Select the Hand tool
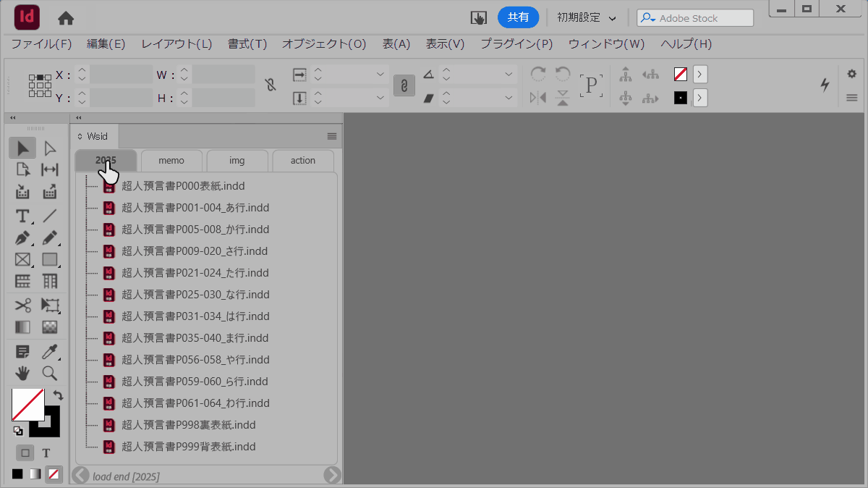Screen dimensions: 868x488 (x=22, y=373)
